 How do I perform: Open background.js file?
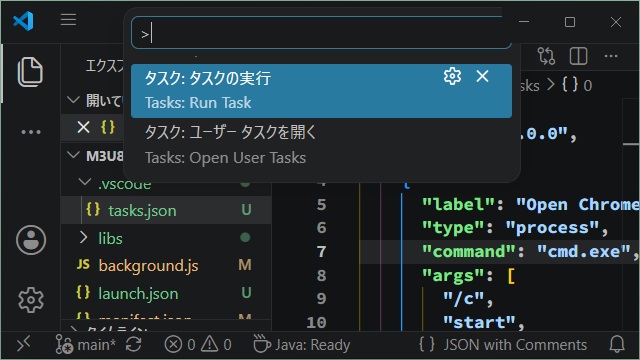pos(149,266)
